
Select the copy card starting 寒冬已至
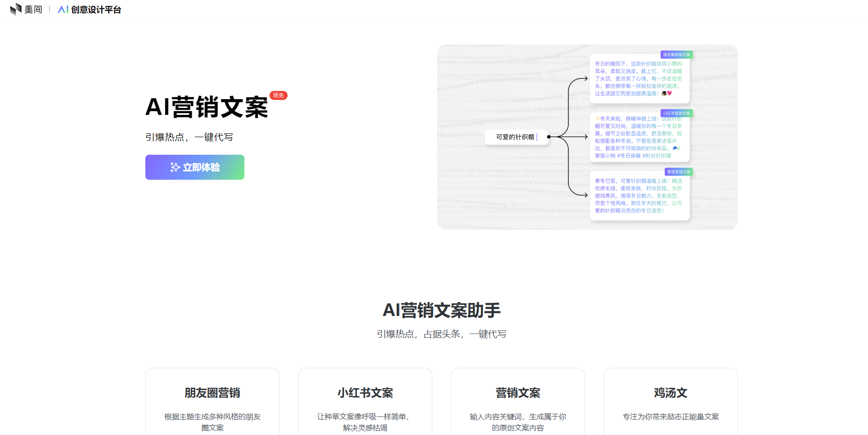click(x=639, y=196)
